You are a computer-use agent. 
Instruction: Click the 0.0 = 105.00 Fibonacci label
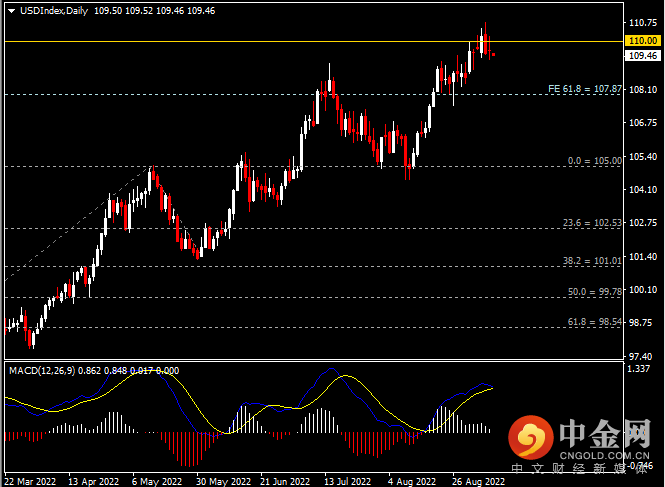click(595, 161)
